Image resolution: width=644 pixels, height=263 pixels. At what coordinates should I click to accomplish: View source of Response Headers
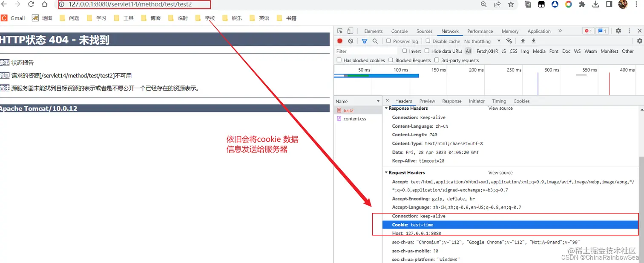click(x=500, y=109)
